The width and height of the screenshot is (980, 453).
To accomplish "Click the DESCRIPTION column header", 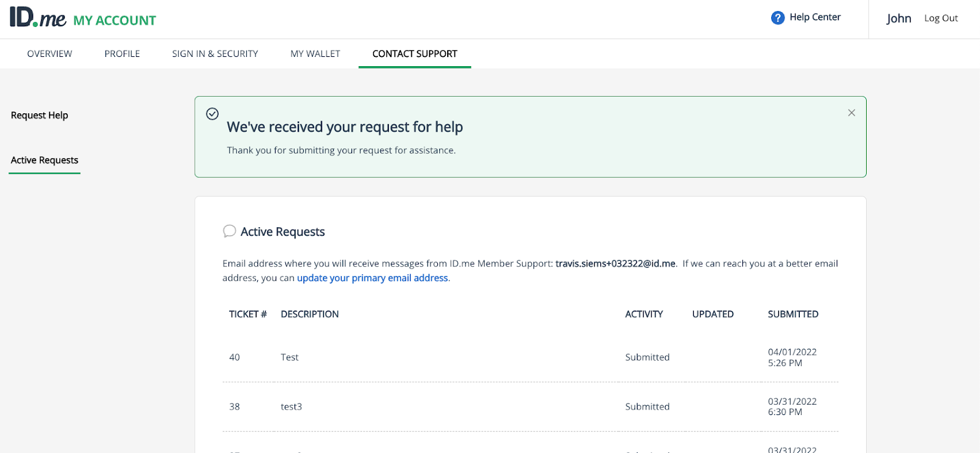I will (309, 314).
